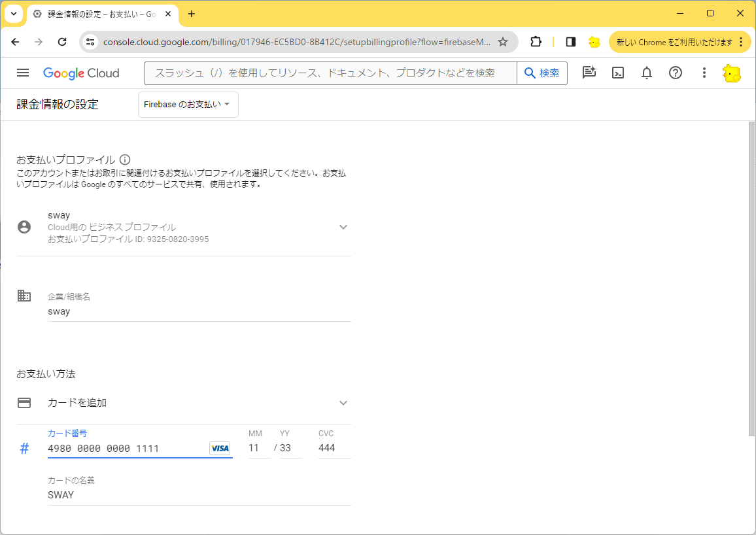
Task: Open Chrome extensions puzzle icon
Action: point(536,42)
